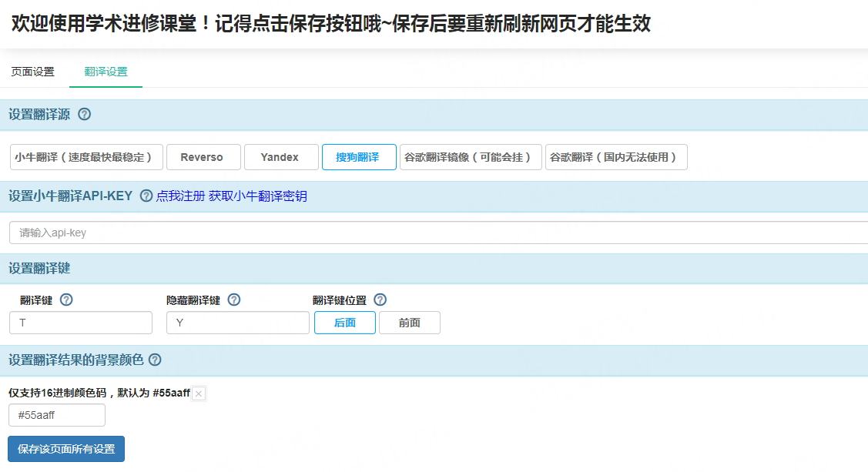Set translation key position to 后面
This screenshot has width=868, height=472.
coord(344,323)
